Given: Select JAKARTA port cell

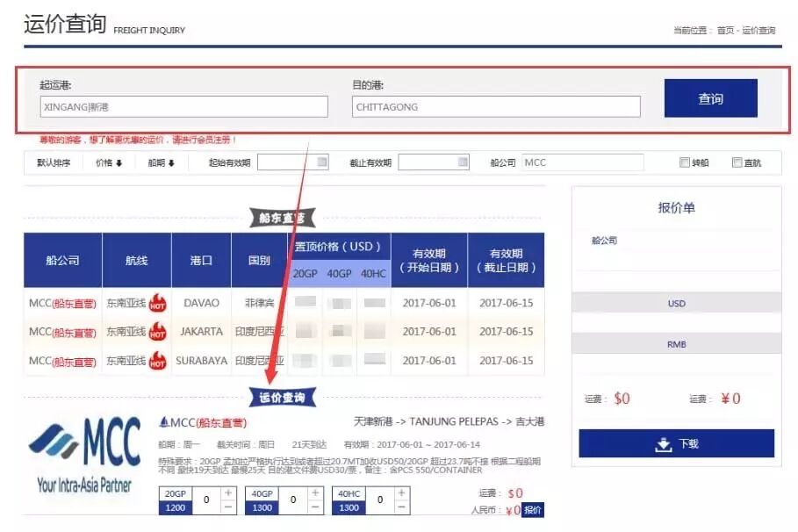Looking at the screenshot, I should click(x=202, y=332).
